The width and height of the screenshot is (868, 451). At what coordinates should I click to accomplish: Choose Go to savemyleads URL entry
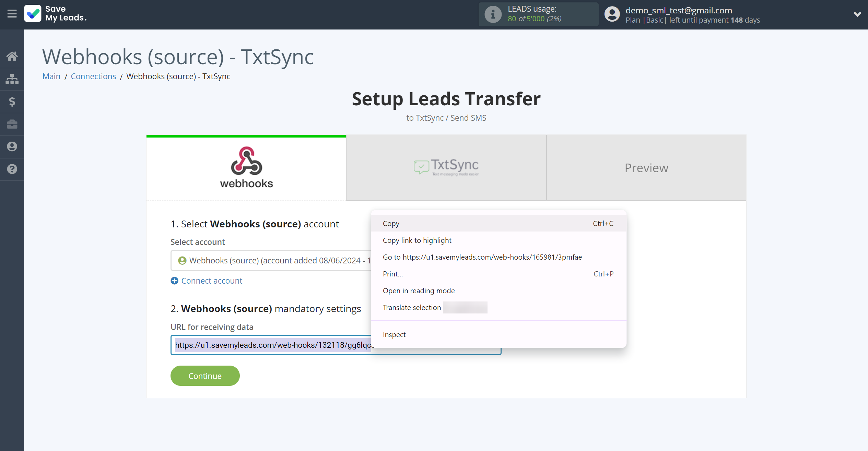[x=498, y=257]
